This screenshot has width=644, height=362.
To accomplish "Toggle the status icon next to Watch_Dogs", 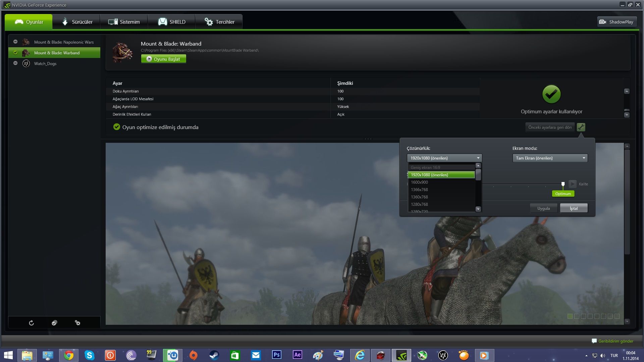I will click(15, 63).
